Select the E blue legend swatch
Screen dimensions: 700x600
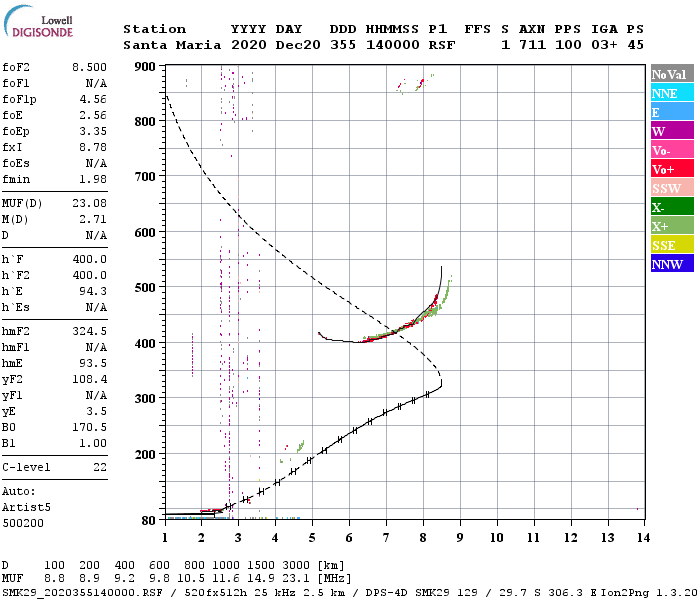coord(672,112)
